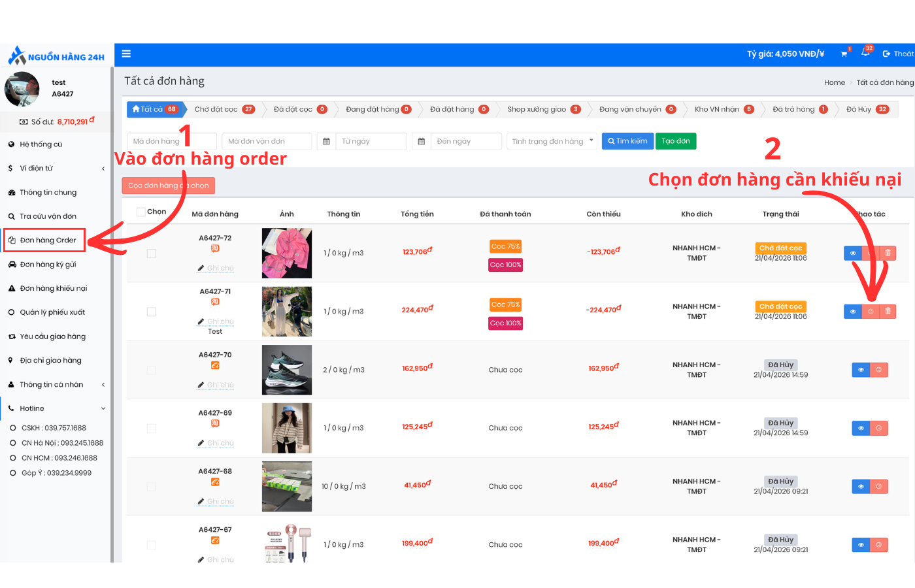Open the 'Từ ngày' calendar icon
The image size is (915, 588).
326,142
